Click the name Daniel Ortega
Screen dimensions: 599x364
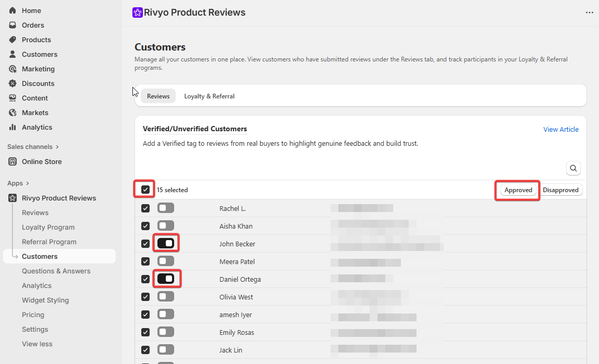point(240,279)
